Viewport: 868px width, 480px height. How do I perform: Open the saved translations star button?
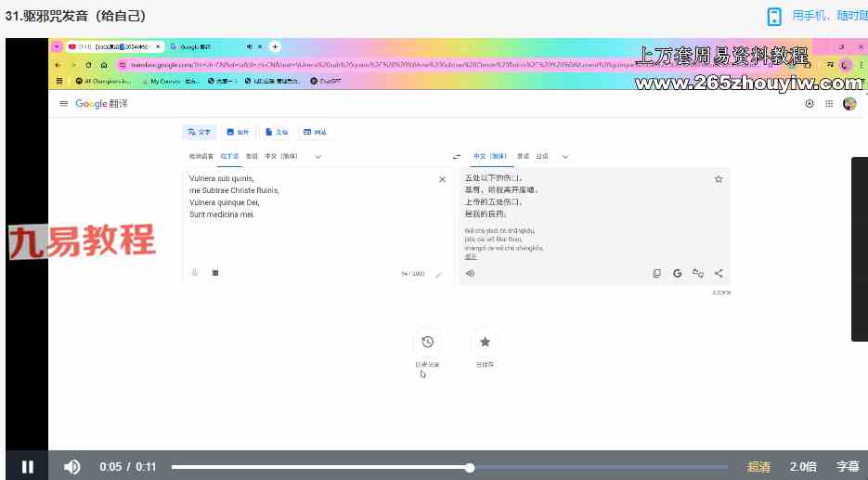[x=485, y=342]
